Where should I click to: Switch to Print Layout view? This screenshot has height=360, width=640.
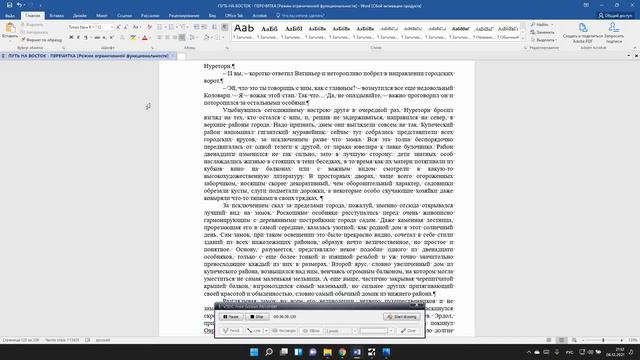562,340
